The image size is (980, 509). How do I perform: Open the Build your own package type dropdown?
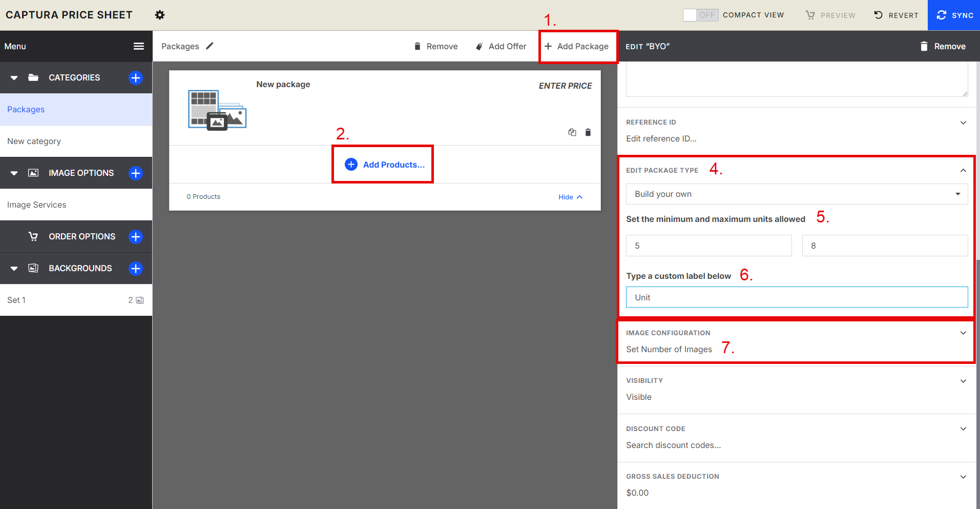click(x=797, y=194)
